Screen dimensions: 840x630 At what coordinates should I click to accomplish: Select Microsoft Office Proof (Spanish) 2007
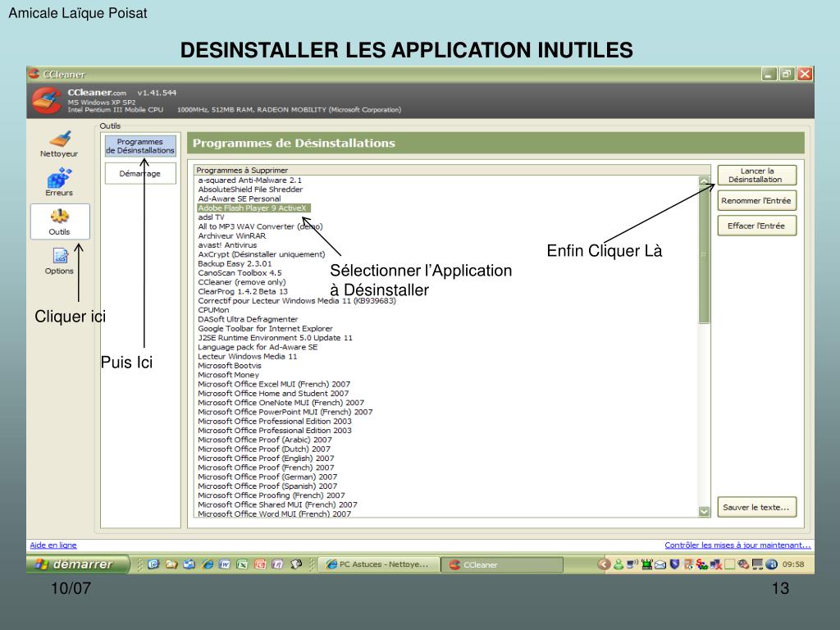coord(267,486)
